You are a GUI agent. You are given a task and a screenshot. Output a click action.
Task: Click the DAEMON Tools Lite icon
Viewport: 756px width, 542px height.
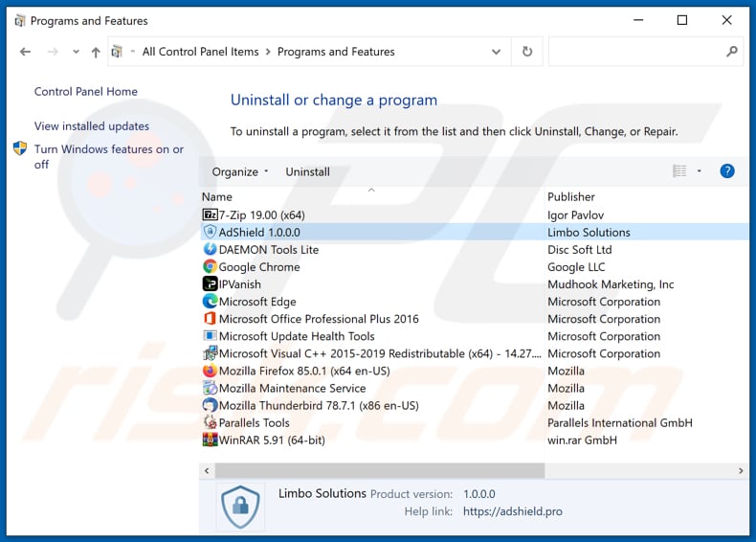coord(210,250)
